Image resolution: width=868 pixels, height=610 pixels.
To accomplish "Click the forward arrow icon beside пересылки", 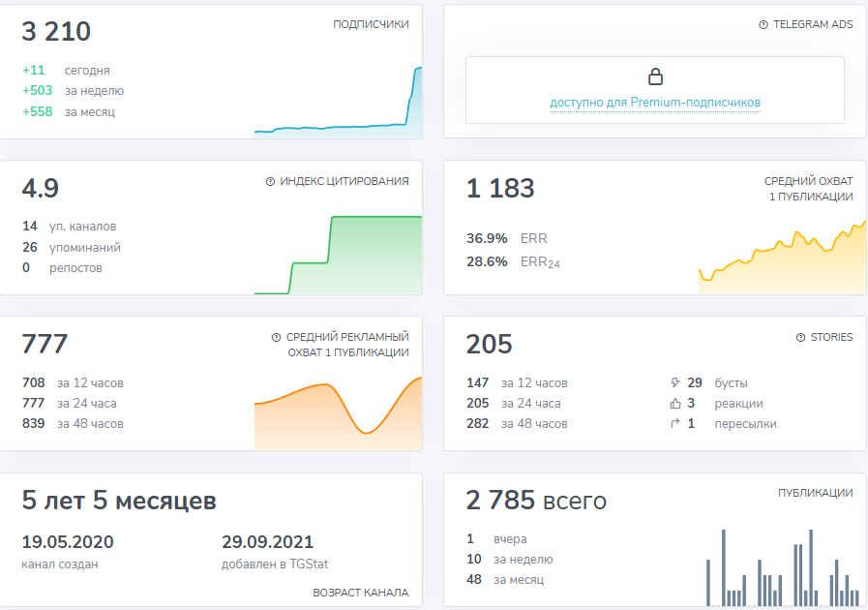I will pyautogui.click(x=674, y=424).
